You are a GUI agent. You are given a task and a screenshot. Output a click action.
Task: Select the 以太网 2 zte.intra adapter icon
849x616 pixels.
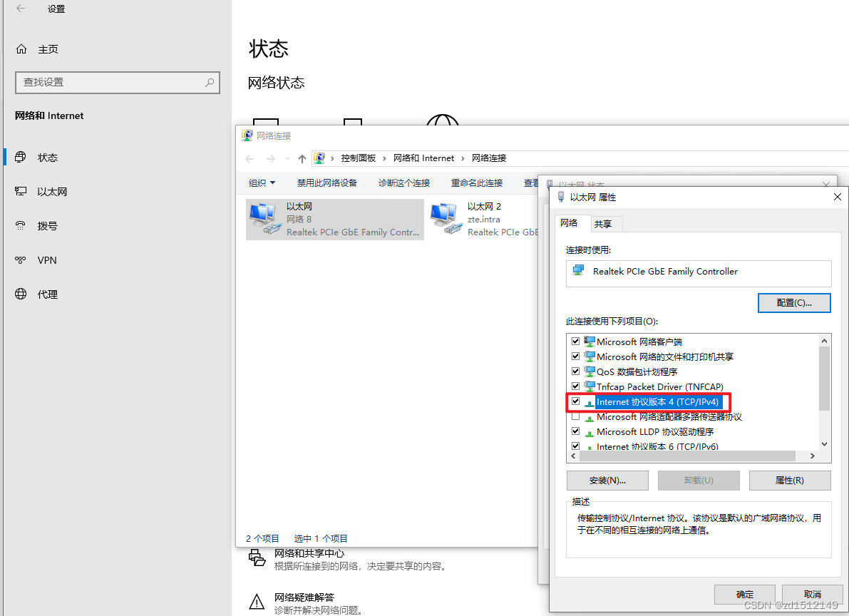(447, 219)
